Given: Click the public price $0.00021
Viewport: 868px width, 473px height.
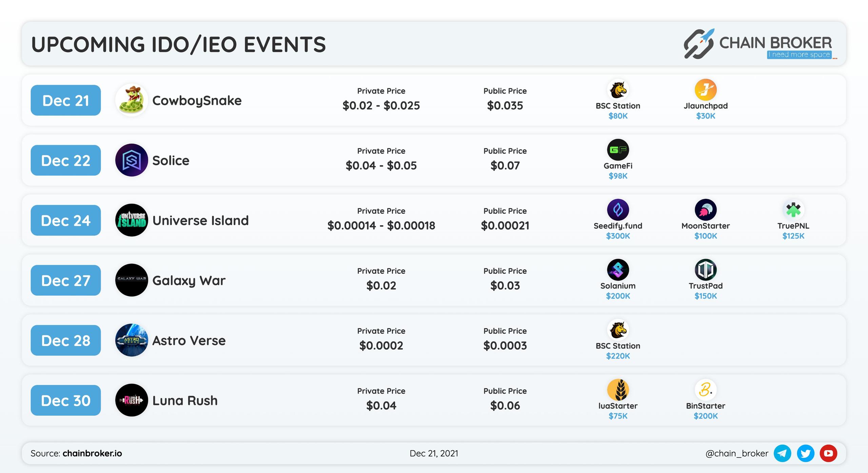Looking at the screenshot, I should tap(505, 225).
